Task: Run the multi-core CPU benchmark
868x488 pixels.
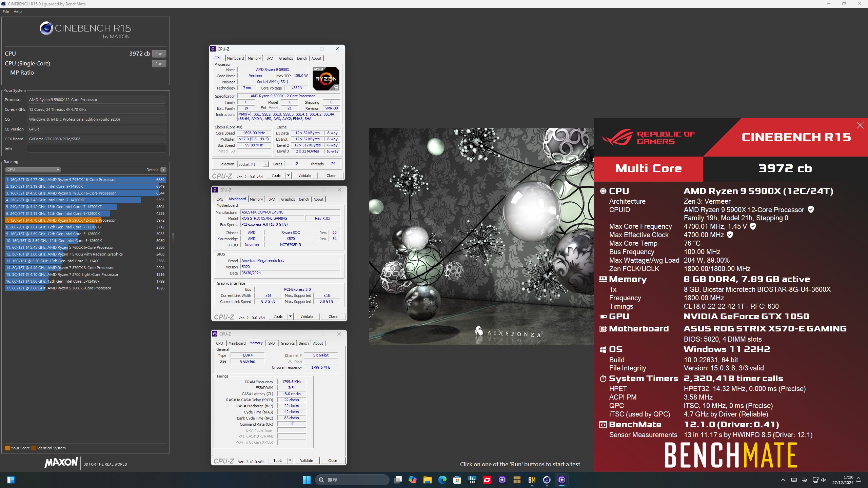Action: [159, 54]
